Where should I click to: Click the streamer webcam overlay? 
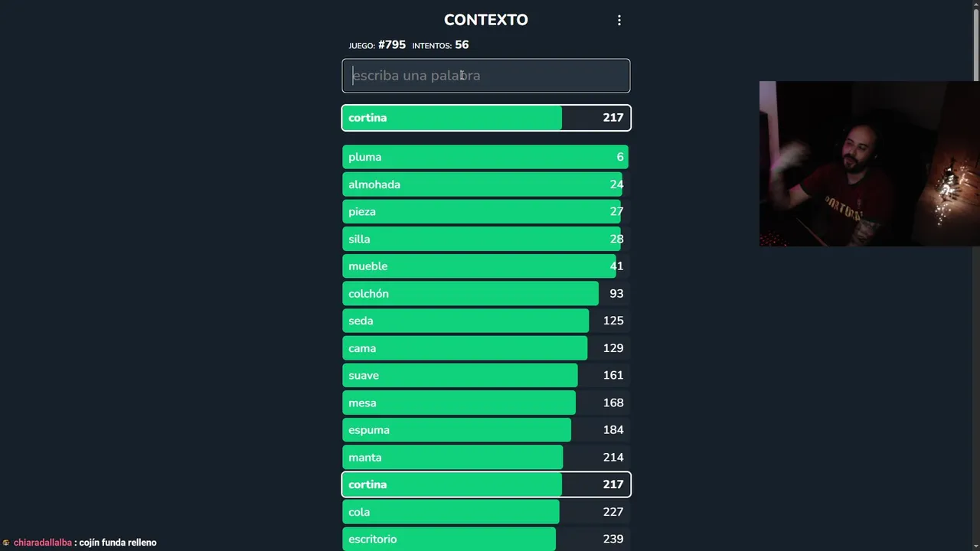pyautogui.click(x=868, y=164)
